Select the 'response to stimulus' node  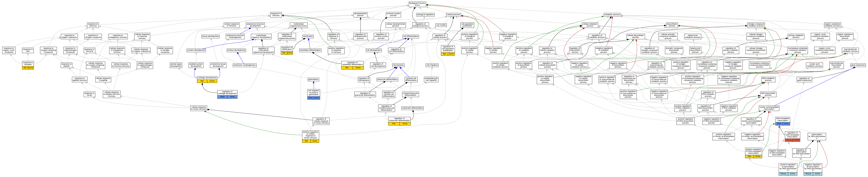(276, 14)
